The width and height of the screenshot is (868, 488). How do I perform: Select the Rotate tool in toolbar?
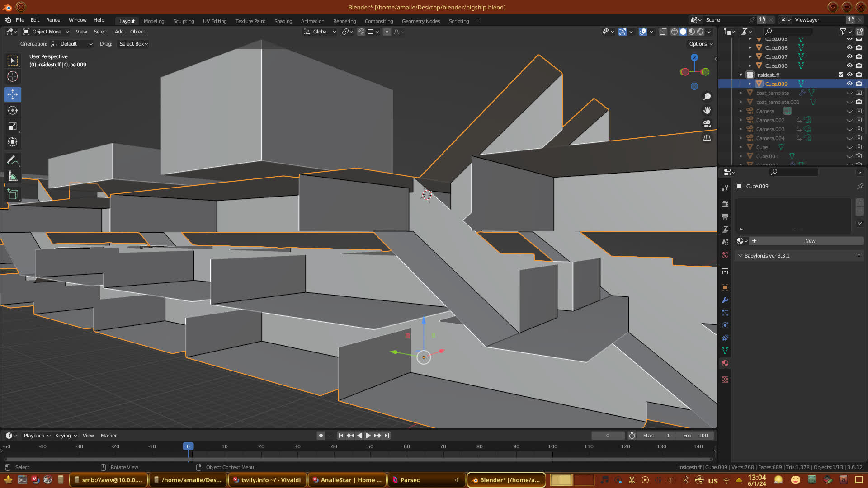(13, 110)
